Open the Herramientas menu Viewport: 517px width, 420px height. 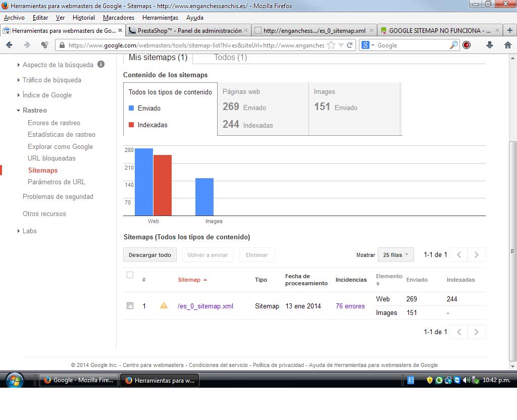(160, 18)
